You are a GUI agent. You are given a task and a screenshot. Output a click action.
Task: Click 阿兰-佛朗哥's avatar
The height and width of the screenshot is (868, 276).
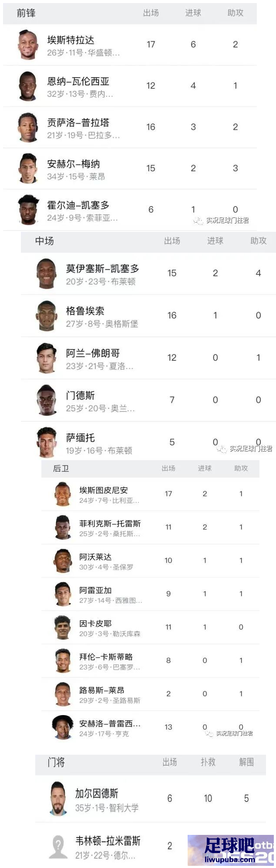click(47, 358)
